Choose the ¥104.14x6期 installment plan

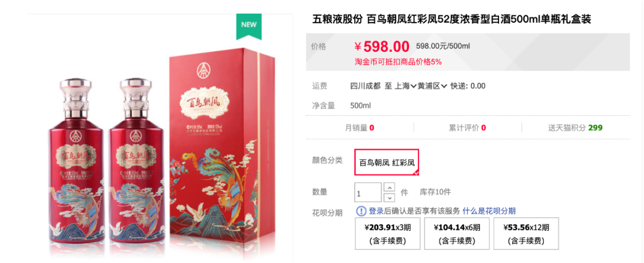tap(457, 233)
